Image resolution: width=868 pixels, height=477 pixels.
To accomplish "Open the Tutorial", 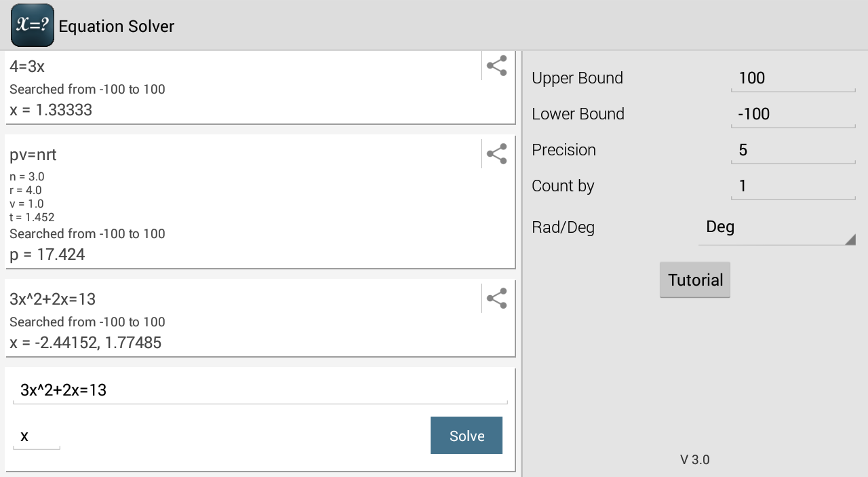I will [695, 280].
